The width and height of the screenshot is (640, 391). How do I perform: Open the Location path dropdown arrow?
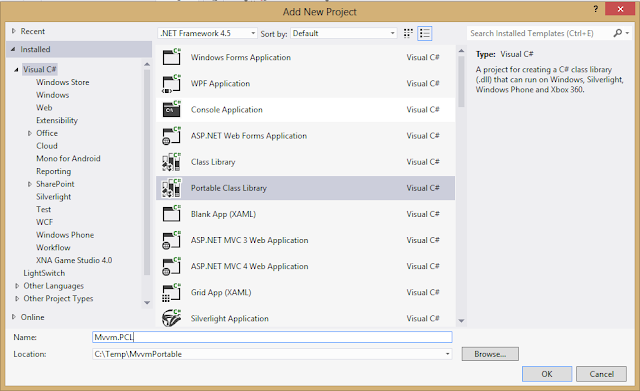[447, 354]
